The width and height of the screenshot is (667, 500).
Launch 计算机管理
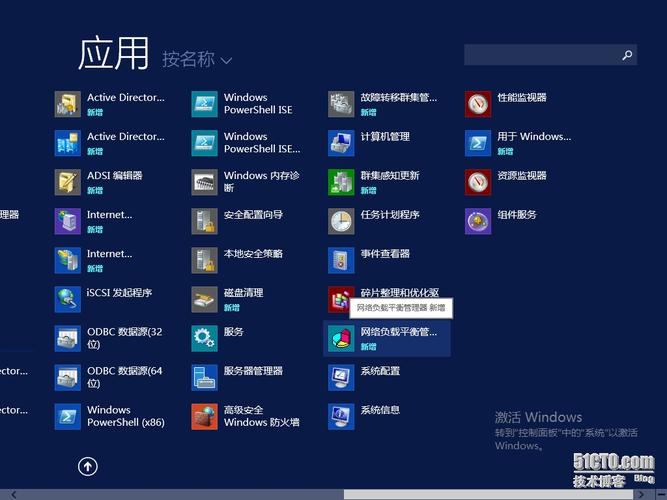point(369,143)
